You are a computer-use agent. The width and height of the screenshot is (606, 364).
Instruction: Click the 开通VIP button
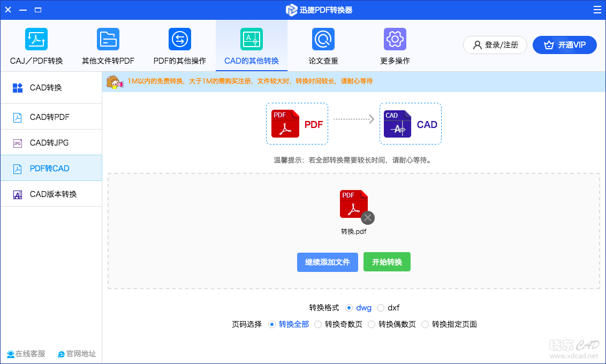565,45
